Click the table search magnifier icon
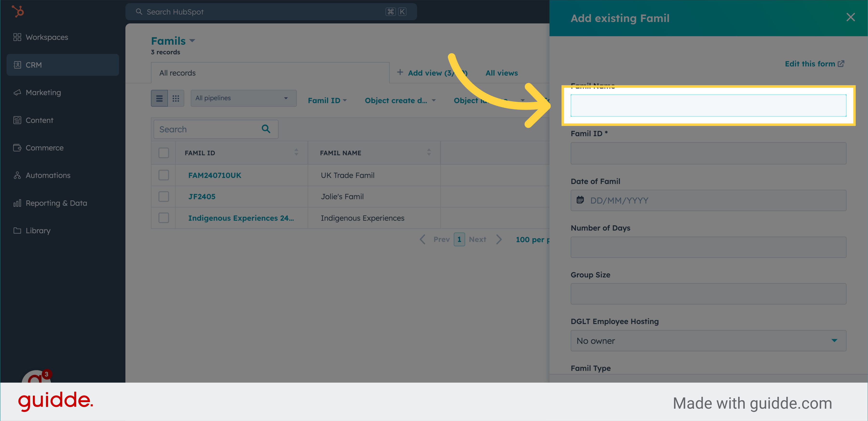Viewport: 868px width, 421px height. [x=266, y=129]
